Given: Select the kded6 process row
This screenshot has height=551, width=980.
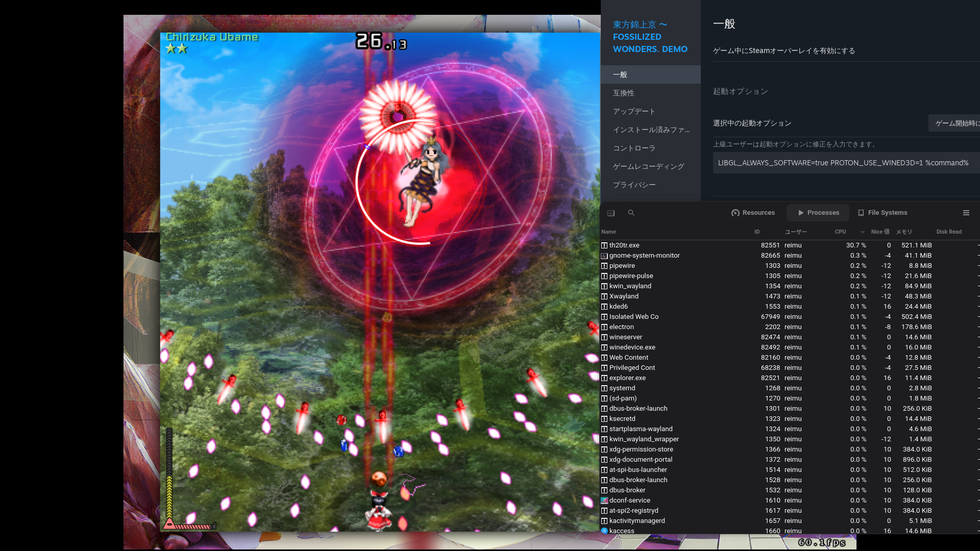Looking at the screenshot, I should [x=790, y=307].
